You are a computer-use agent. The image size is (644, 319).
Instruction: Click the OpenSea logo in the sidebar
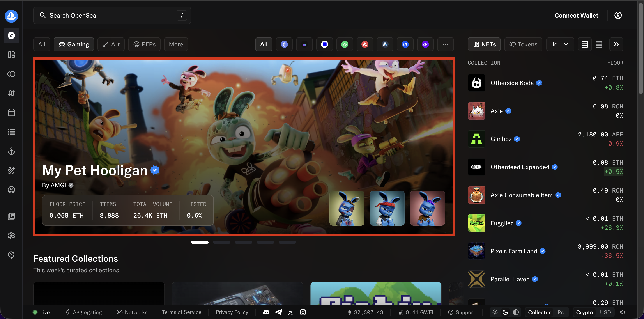coord(11,16)
